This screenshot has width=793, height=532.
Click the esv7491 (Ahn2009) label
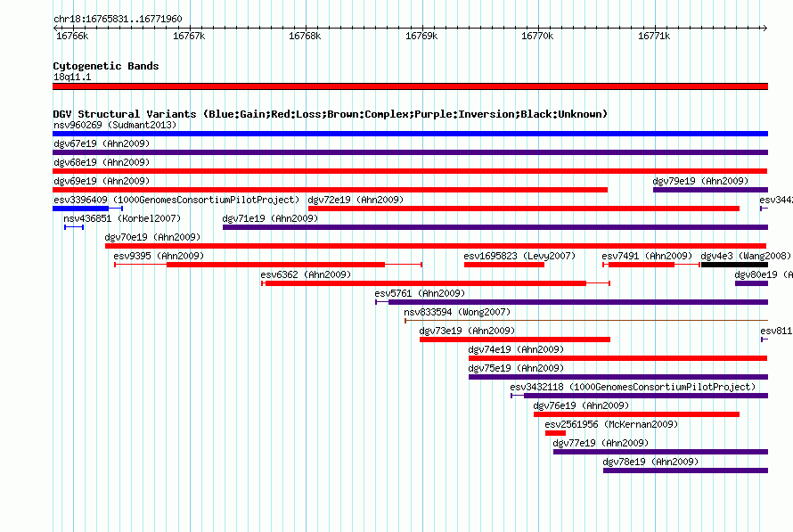647,256
